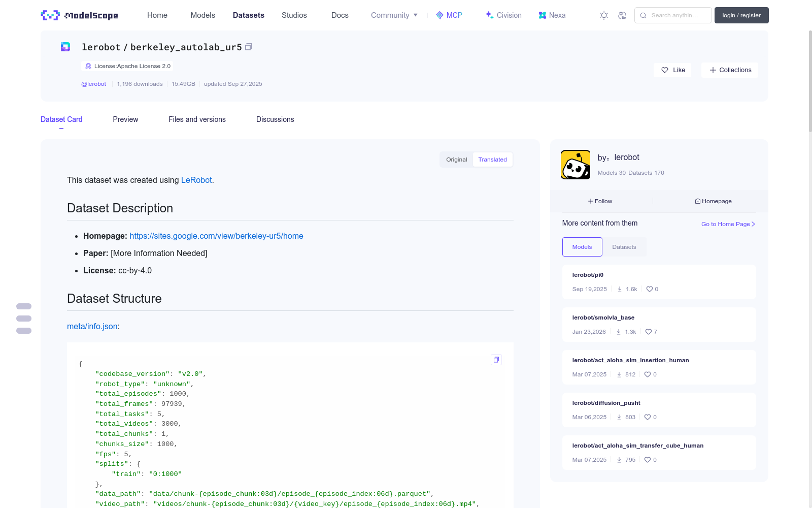812x508 pixels.
Task: Click the download icon for lerobot/pi0
Action: point(620,289)
